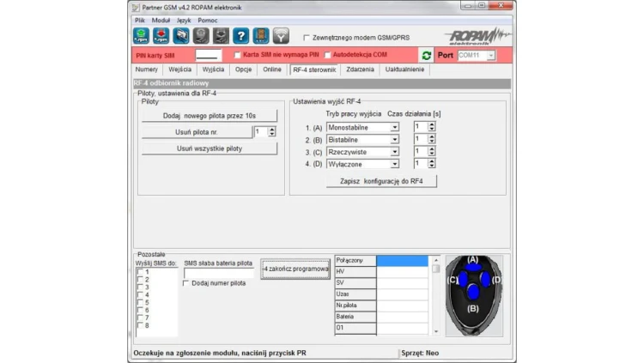Click the HV row label
The width and height of the screenshot is (644, 363).
[355, 272]
